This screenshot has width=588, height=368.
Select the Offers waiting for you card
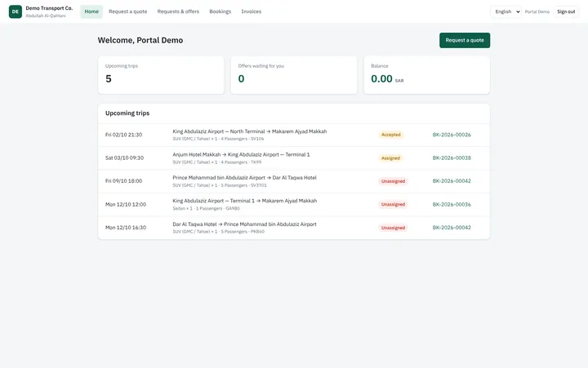pos(294,75)
